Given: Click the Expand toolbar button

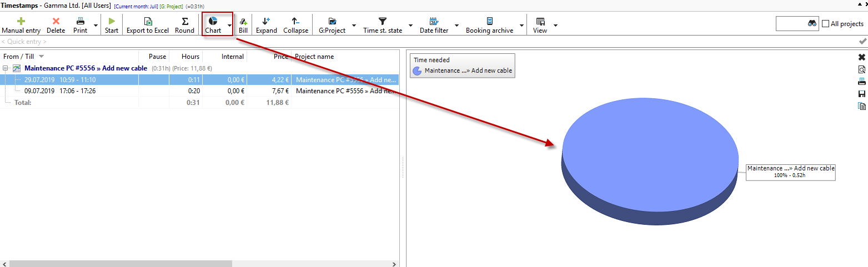Looking at the screenshot, I should point(267,24).
